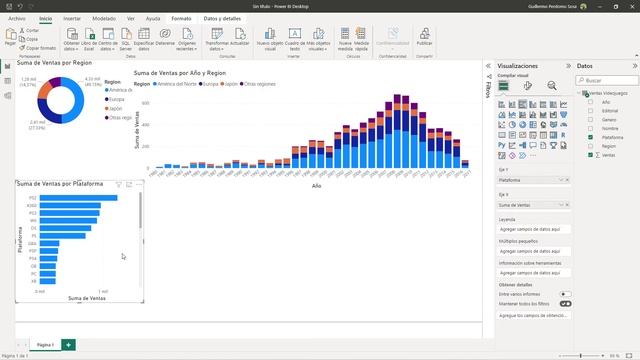Viewport: 640px width, 360px height.
Task: Click Copiar formato painter
Action: point(38,48)
